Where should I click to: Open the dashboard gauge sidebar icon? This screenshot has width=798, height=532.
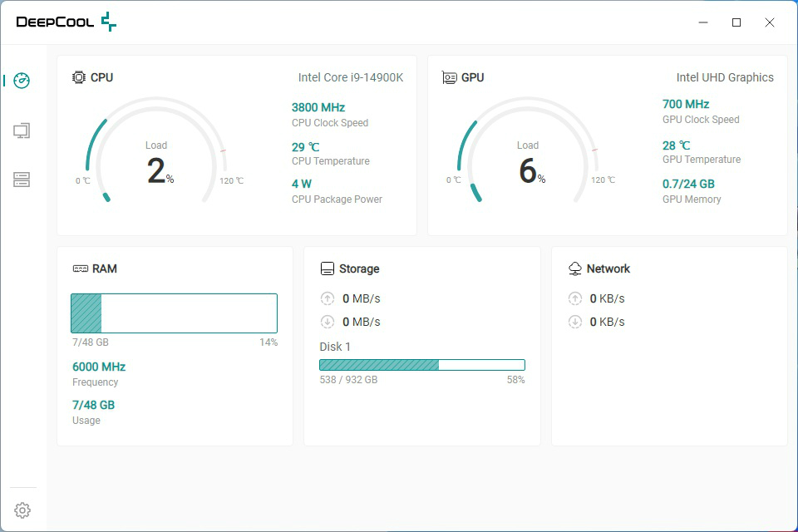pos(22,81)
